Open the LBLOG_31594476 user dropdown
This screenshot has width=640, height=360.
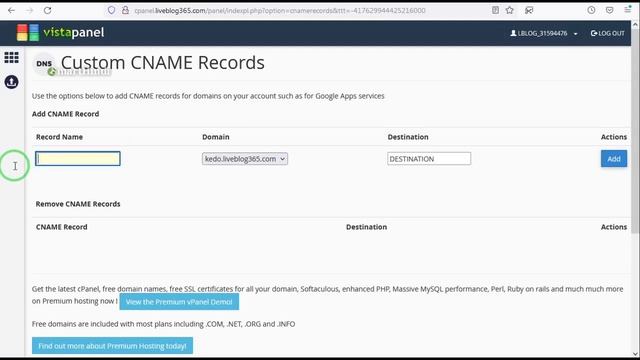pyautogui.click(x=544, y=33)
